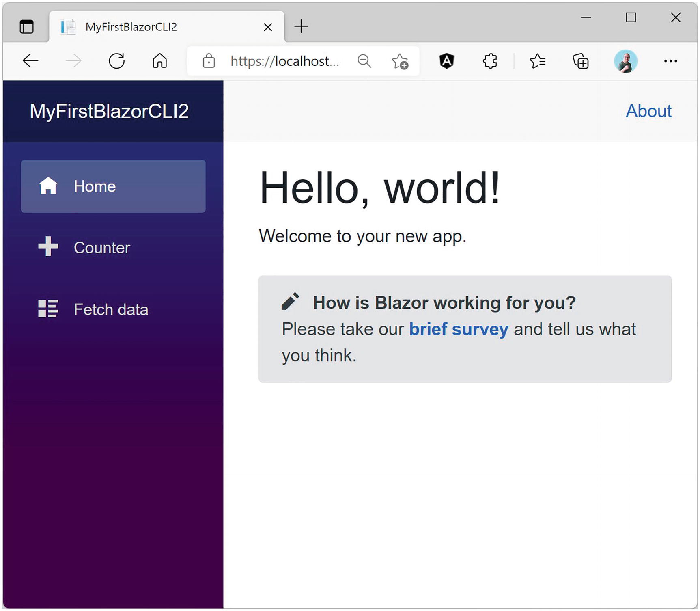Toggle the vertical tabs actions button
Screen dimensions: 700x611
tap(27, 27)
